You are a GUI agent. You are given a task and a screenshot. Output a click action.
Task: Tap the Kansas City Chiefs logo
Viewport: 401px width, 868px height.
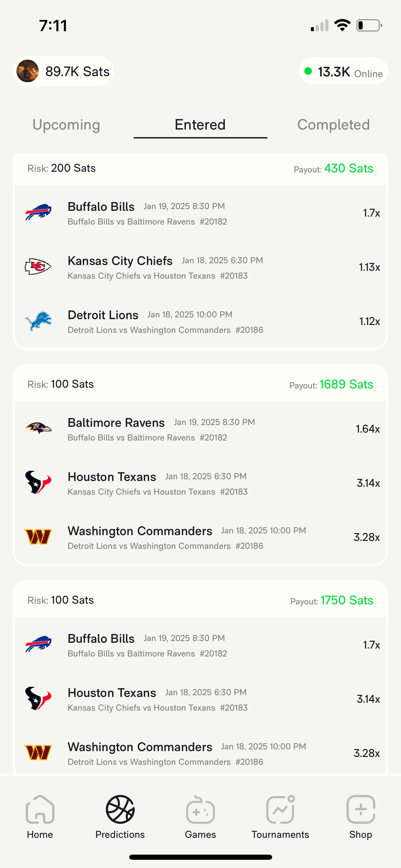click(x=38, y=267)
